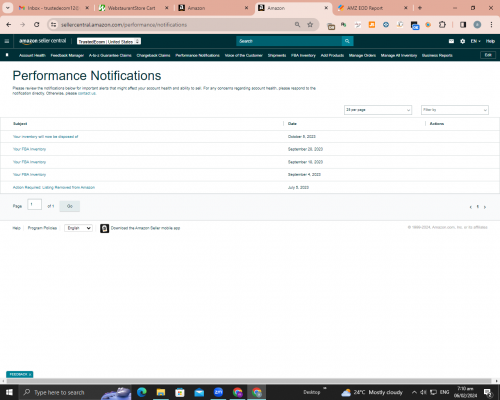
Task: Click the horizontal scrollbar at the bottom
Action: pyautogui.click(x=249, y=381)
